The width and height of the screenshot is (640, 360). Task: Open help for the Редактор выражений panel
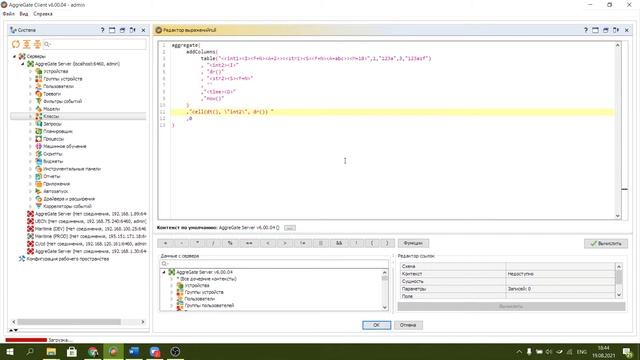[x=586, y=30]
